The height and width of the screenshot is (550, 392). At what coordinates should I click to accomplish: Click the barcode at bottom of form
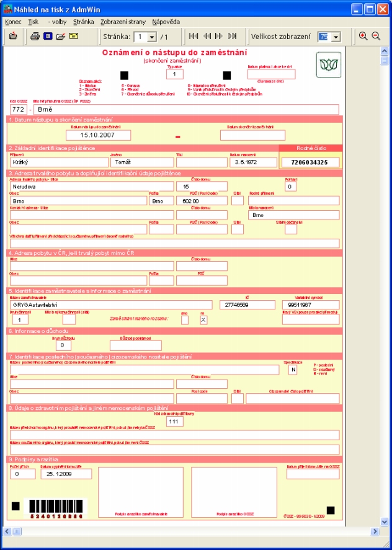[55, 508]
